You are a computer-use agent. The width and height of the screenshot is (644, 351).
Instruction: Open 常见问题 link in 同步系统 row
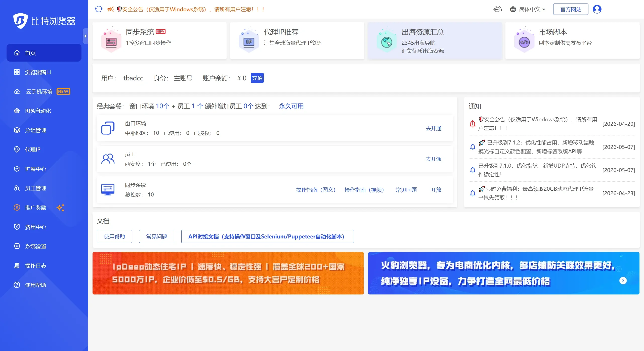[x=406, y=190]
